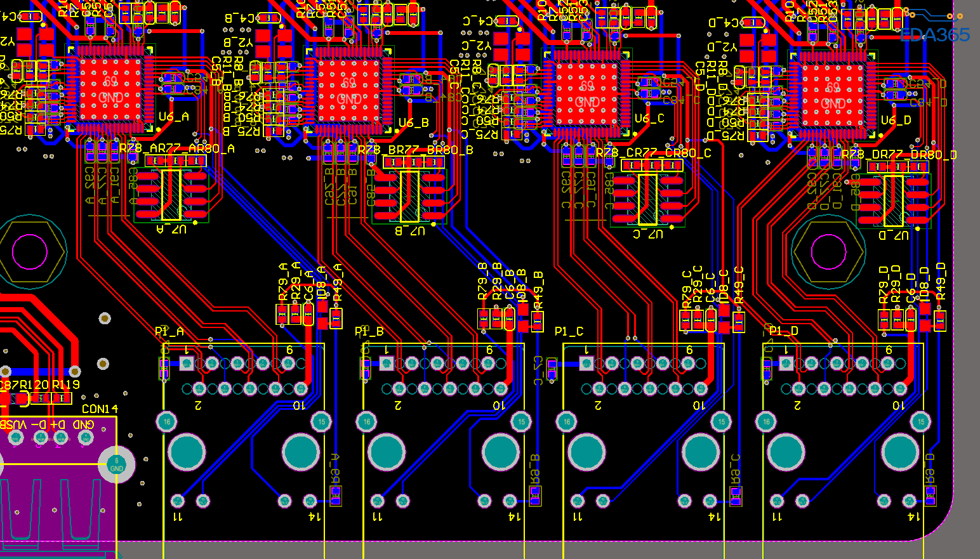Select the GND thermal pad of chip U6_D
This screenshot has height=559, width=980.
(833, 95)
